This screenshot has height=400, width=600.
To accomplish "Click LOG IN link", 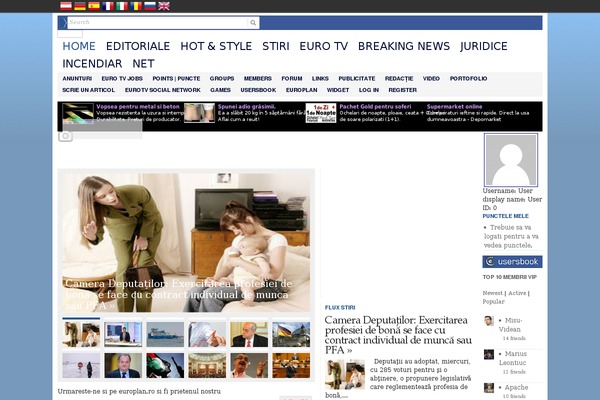I will [369, 90].
